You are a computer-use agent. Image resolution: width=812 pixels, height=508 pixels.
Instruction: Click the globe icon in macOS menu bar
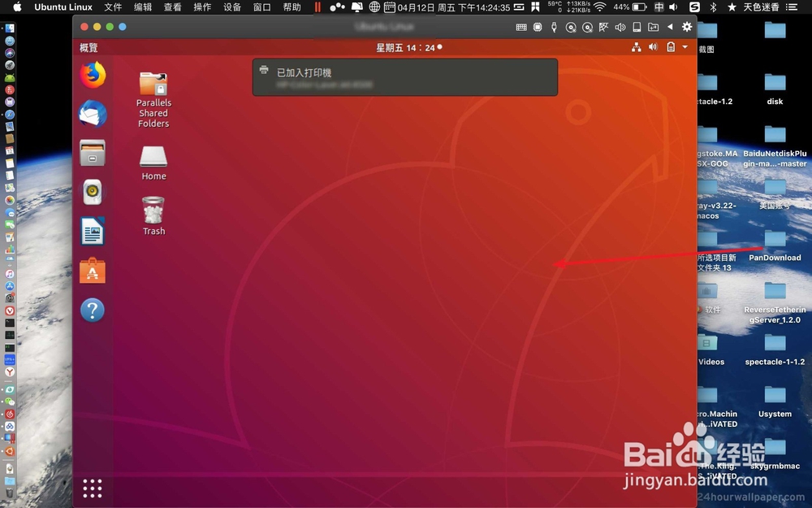(374, 7)
